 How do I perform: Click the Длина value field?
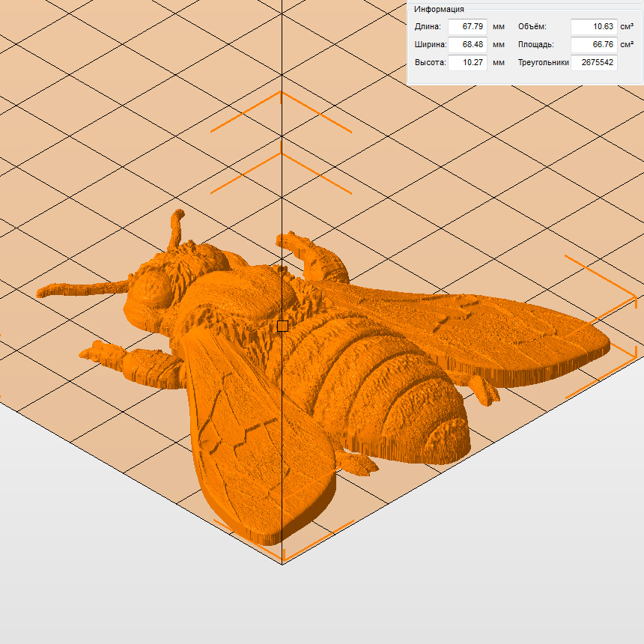point(467,27)
